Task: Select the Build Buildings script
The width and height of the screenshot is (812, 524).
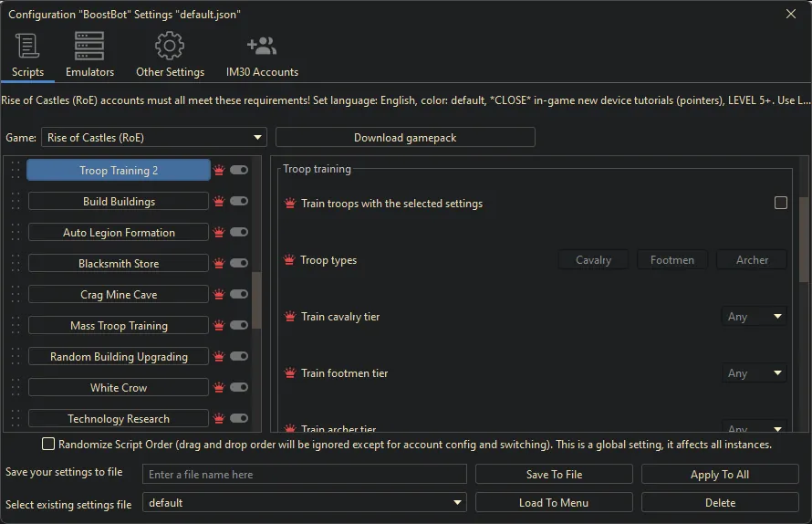Action: (x=119, y=201)
